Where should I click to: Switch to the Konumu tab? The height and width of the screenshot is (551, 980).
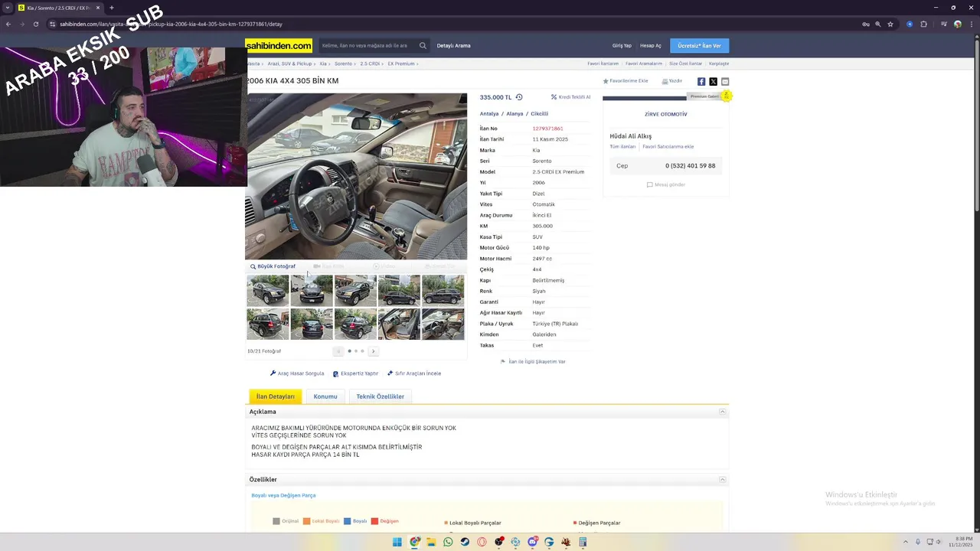(325, 396)
